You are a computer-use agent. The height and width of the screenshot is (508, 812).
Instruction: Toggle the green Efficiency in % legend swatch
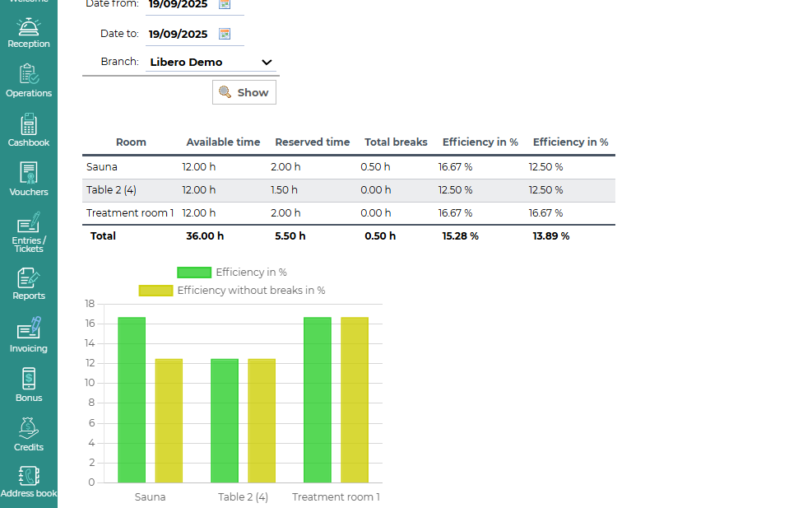[x=194, y=273]
